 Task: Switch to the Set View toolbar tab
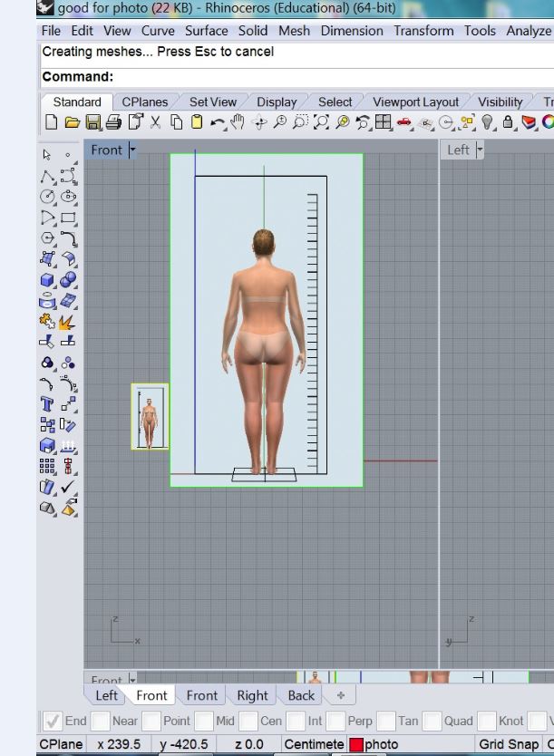pyautogui.click(x=213, y=102)
